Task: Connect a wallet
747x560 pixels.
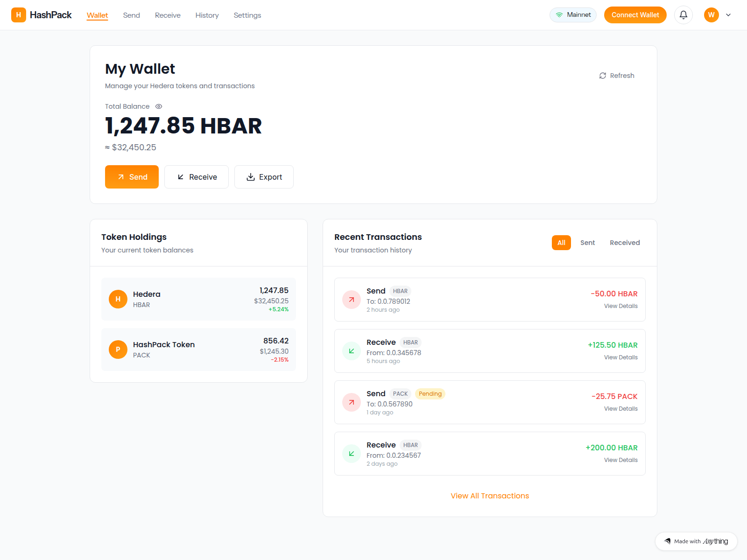Action: coord(635,15)
